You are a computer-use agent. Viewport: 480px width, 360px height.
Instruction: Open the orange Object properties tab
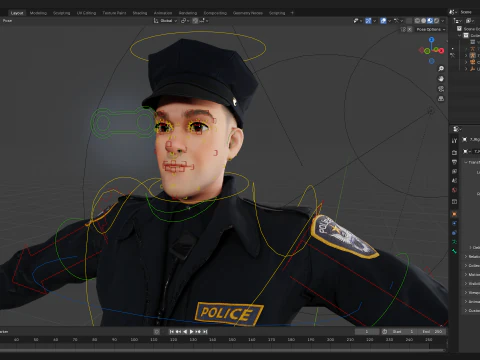click(x=454, y=214)
